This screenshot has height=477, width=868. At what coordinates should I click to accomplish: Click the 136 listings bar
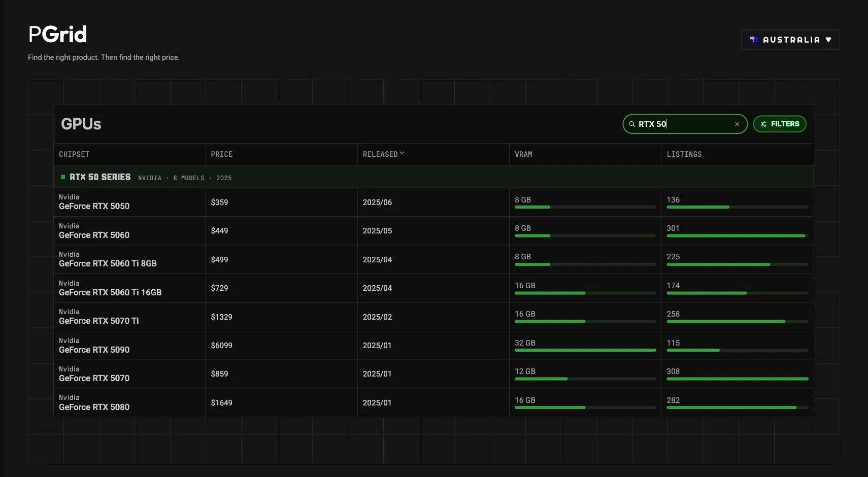(x=738, y=207)
